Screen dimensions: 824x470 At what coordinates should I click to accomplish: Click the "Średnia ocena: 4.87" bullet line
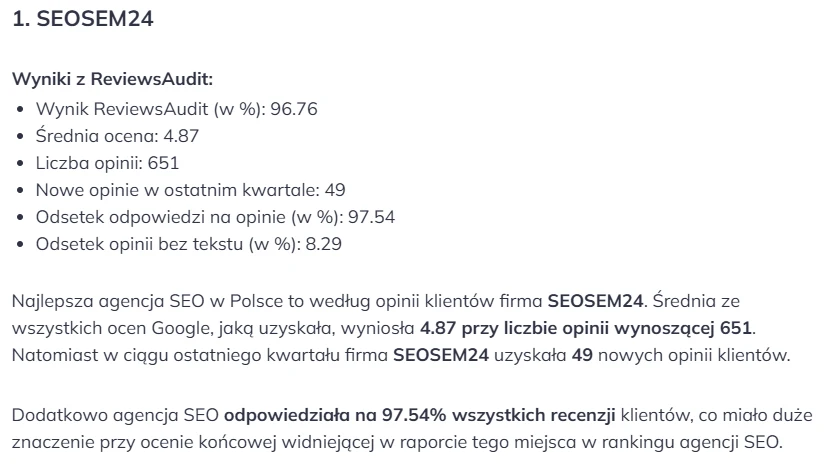[x=123, y=135]
